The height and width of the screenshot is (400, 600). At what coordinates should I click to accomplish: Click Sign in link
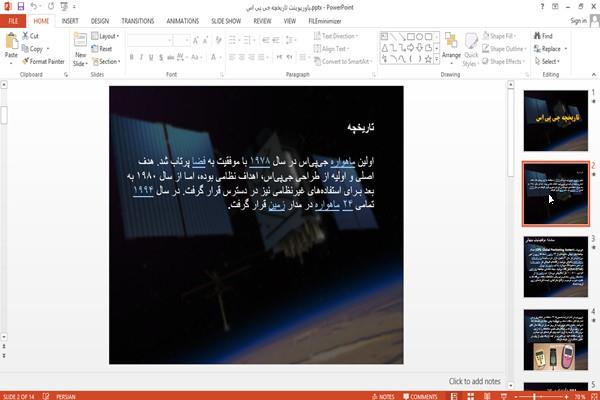pyautogui.click(x=578, y=21)
